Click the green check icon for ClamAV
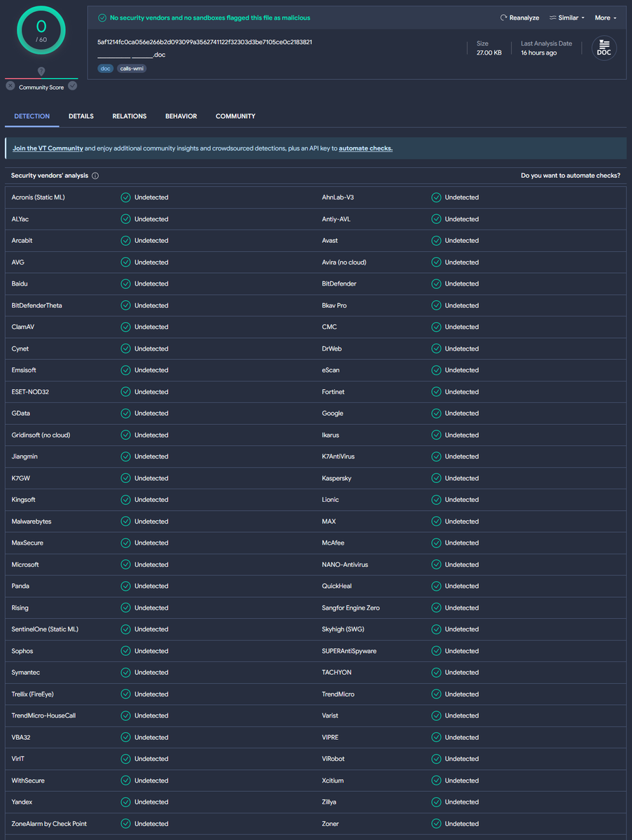The image size is (632, 840). click(126, 327)
